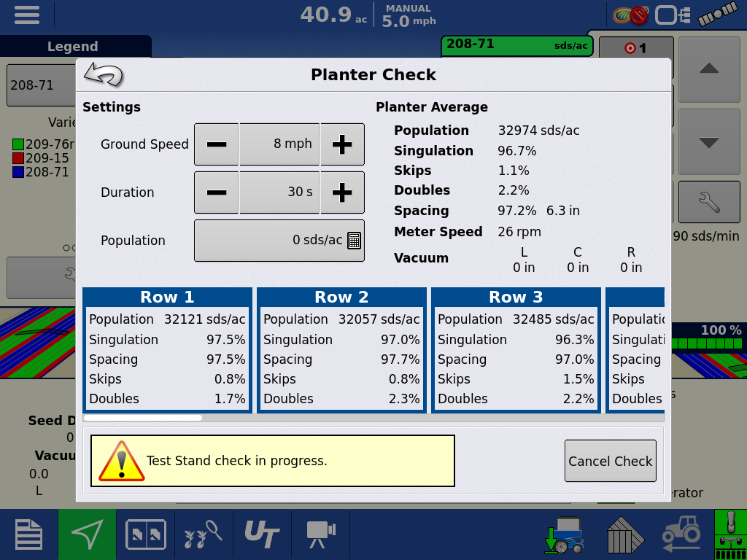Viewport: 747px width, 560px height.
Task: Click the planter seed fill icon
Action: tap(565, 534)
